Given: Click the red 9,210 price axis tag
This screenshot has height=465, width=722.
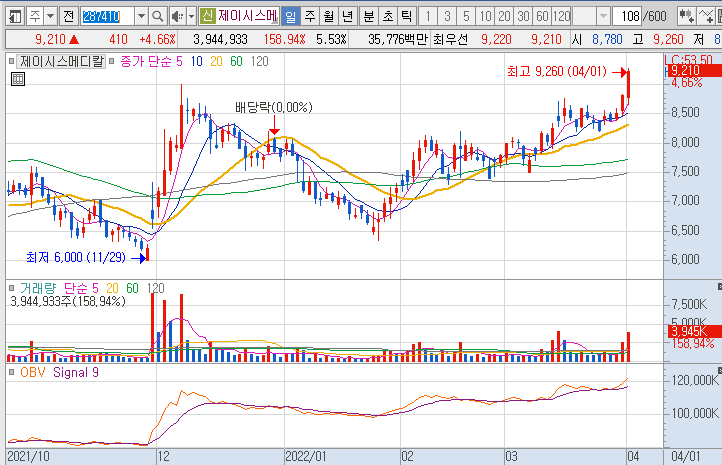Looking at the screenshot, I should coord(695,70).
